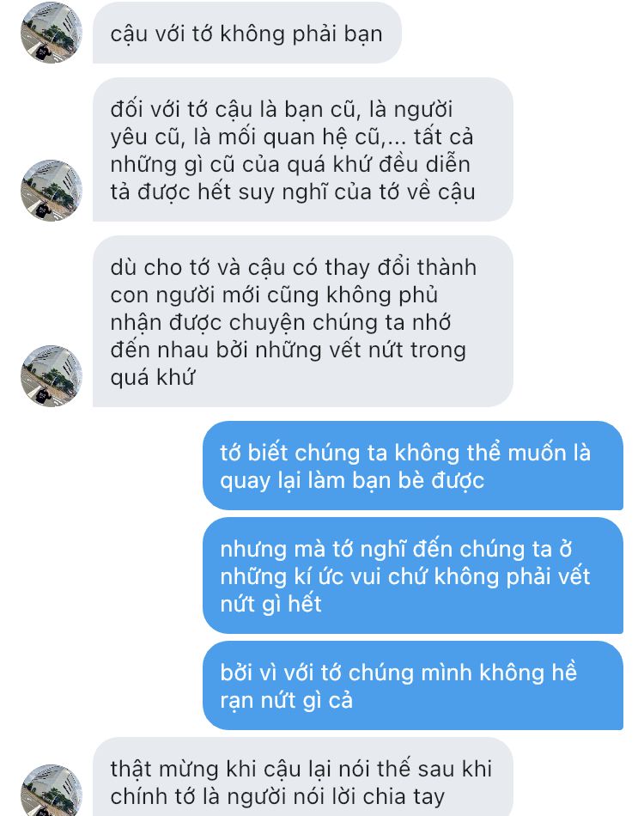The width and height of the screenshot is (644, 816).
Task: Click the text 'chính tớ là người nói lời chia tay'
Action: [278, 797]
